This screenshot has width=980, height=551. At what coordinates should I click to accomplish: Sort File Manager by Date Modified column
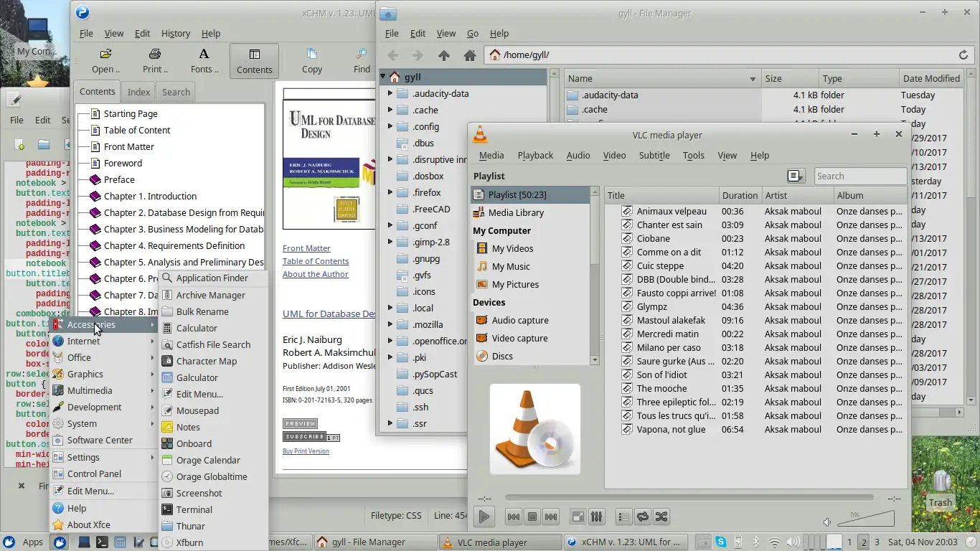click(x=931, y=78)
